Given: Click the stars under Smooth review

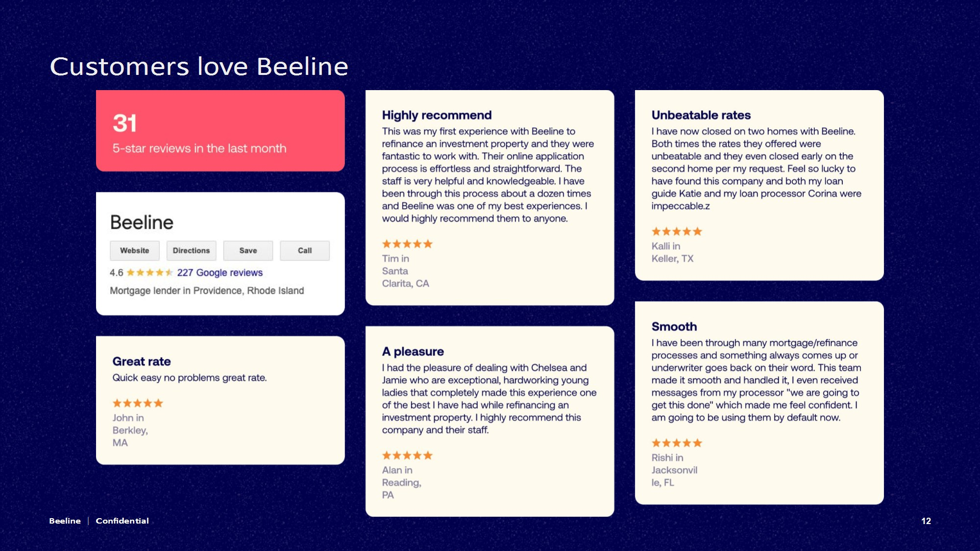Looking at the screenshot, I should click(x=677, y=443).
